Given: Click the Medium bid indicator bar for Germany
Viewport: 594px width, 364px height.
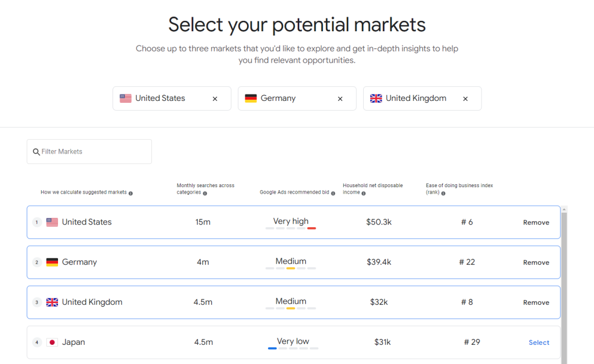Looking at the screenshot, I should [291, 268].
